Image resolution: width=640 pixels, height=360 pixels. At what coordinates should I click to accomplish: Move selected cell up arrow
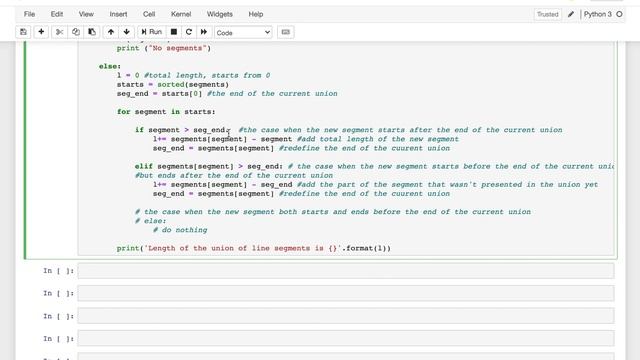pos(111,32)
